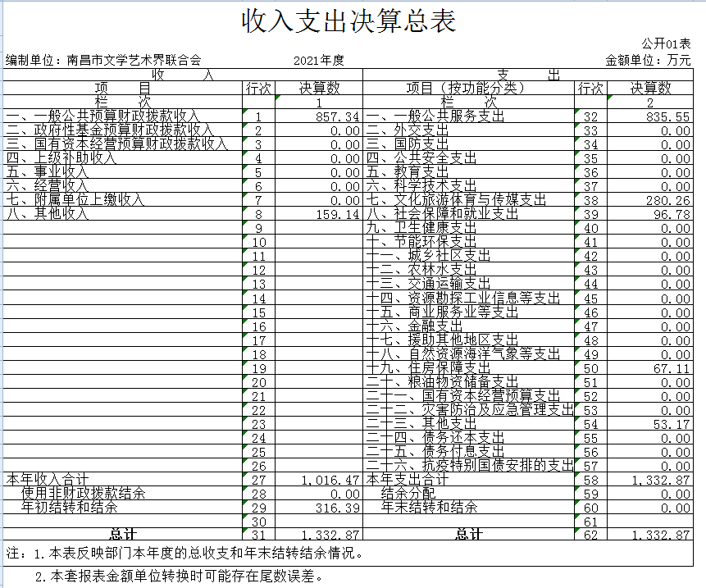Select the value 159.14
The image size is (706, 588).
point(338,215)
